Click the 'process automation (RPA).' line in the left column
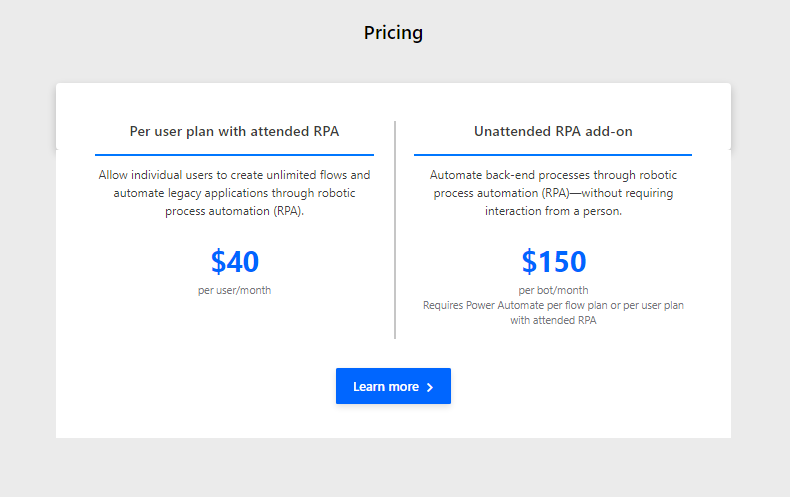Image resolution: width=790 pixels, height=497 pixels. point(234,211)
